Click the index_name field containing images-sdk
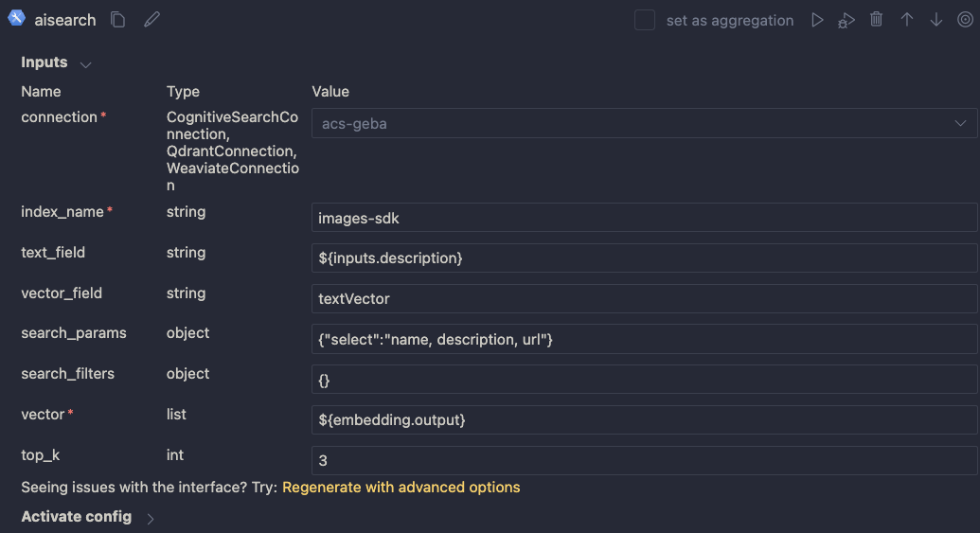The image size is (980, 533). tap(644, 218)
